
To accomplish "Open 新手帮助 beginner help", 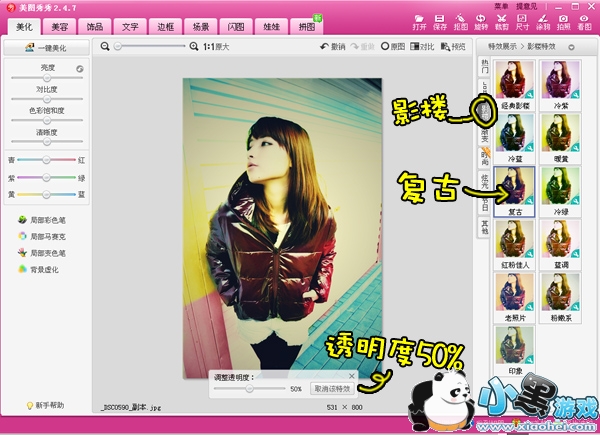I will pyautogui.click(x=45, y=405).
